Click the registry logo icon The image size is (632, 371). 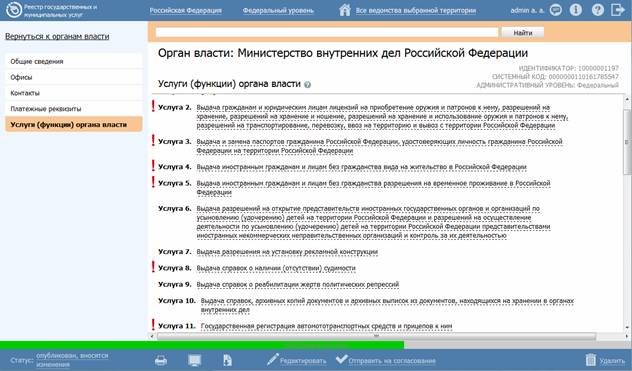pos(14,10)
